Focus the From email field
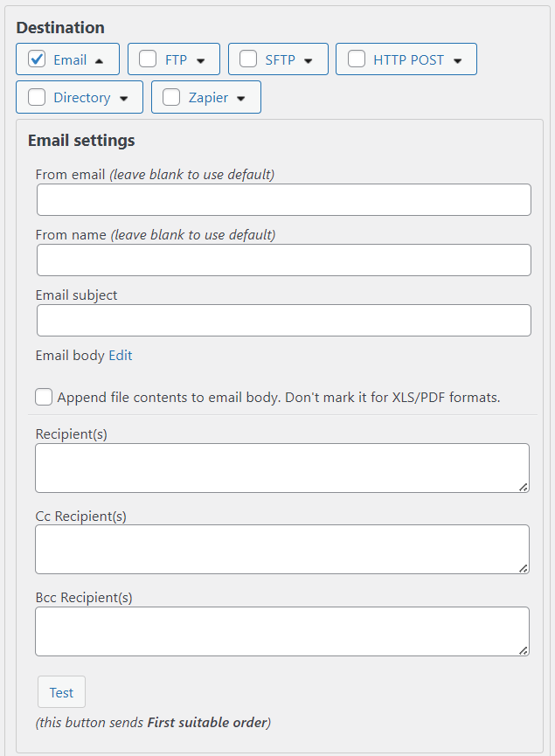 283,199
